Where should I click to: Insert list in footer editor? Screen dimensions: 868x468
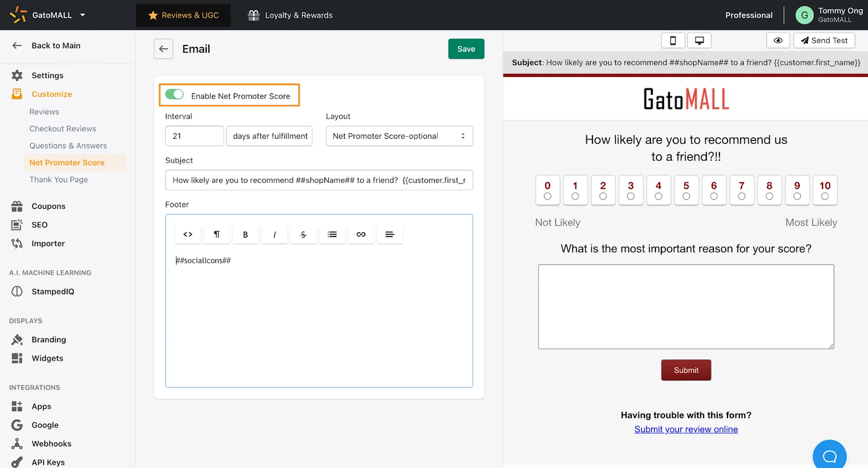point(332,234)
